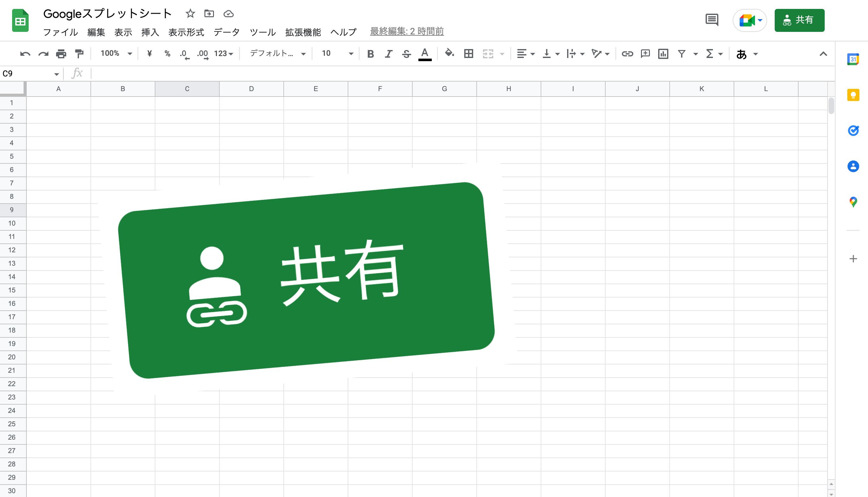This screenshot has height=497, width=868.
Task: Open the fill color bucket
Action: [x=450, y=53]
